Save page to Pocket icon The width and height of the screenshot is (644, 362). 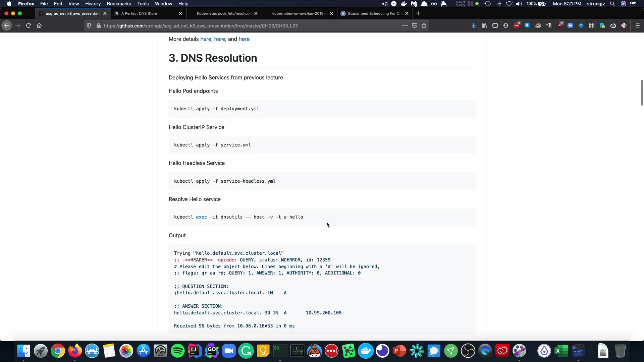[415, 25]
